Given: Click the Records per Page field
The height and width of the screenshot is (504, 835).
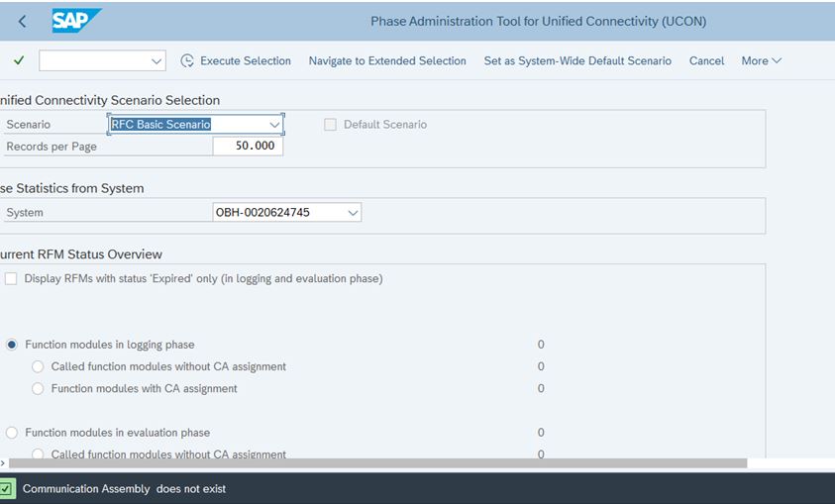Looking at the screenshot, I should pos(248,146).
